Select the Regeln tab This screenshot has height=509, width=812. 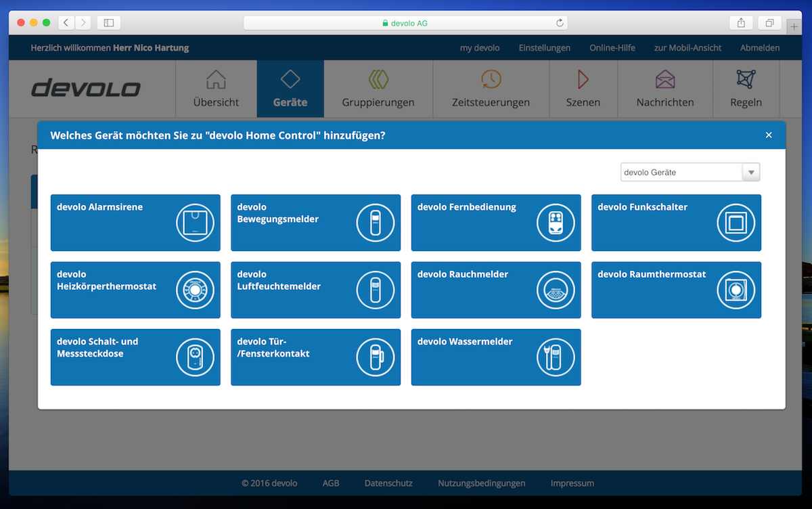[746, 89]
